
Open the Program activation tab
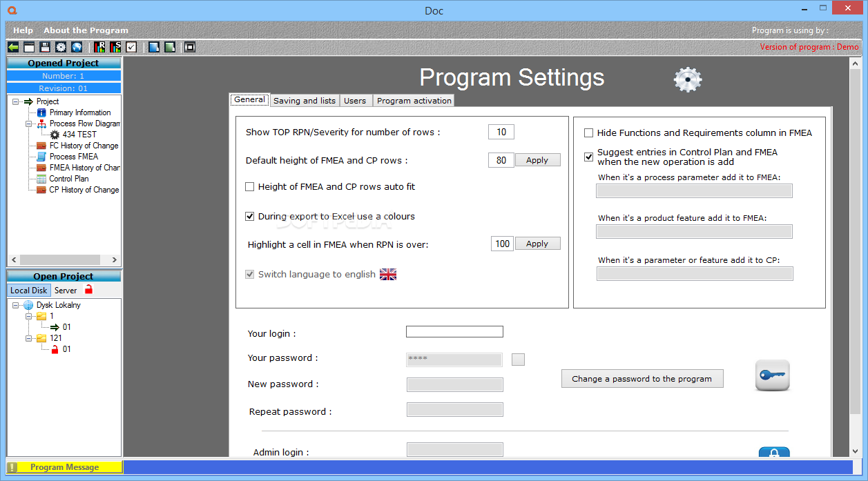pyautogui.click(x=414, y=101)
